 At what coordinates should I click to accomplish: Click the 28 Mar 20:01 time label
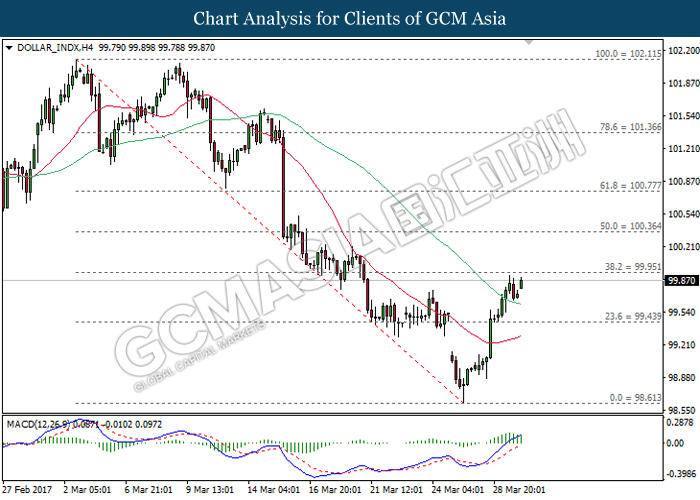(519, 490)
